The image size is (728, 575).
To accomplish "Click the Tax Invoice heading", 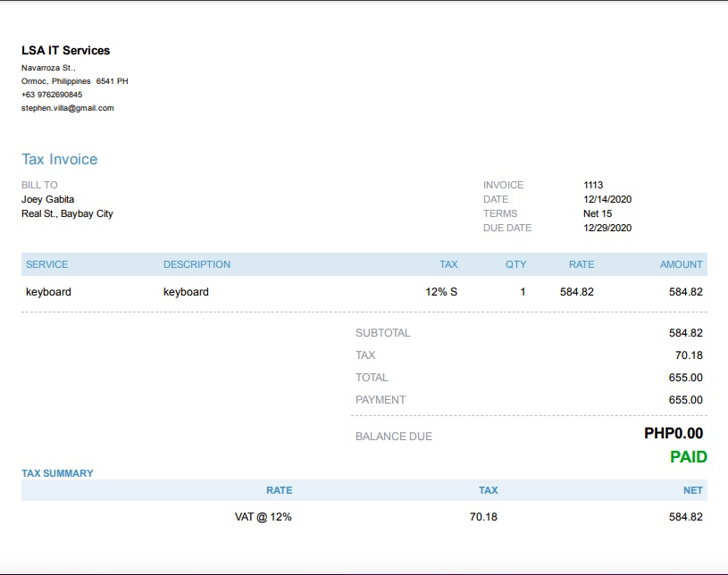I will click(x=60, y=159).
